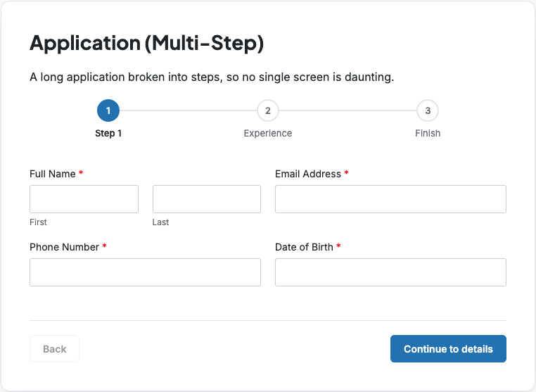Image resolution: width=536 pixels, height=392 pixels.
Task: Click the 'Step 1' label text
Action: [108, 133]
